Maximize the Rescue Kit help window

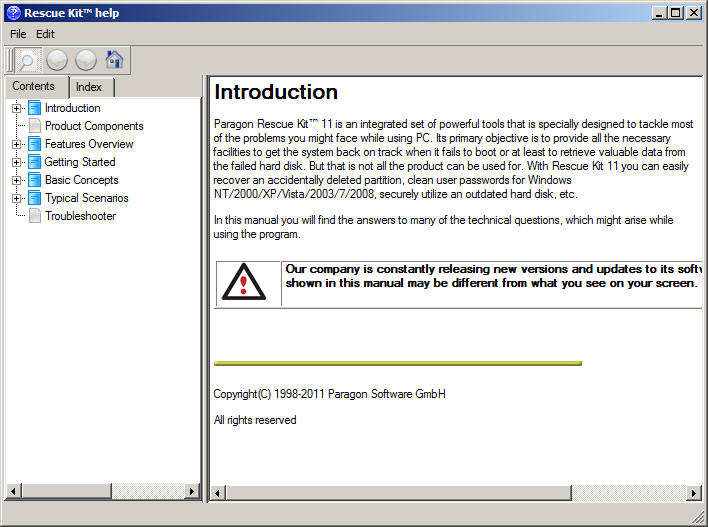coord(676,13)
